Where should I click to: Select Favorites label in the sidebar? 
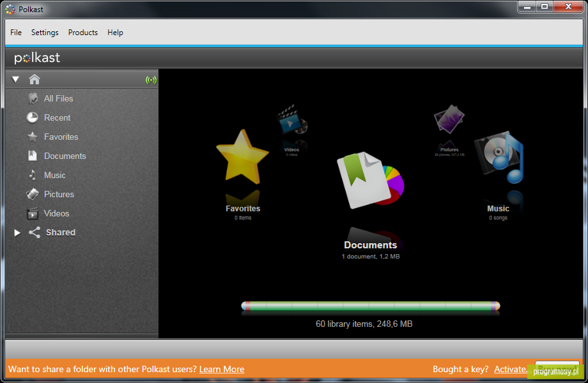click(61, 137)
